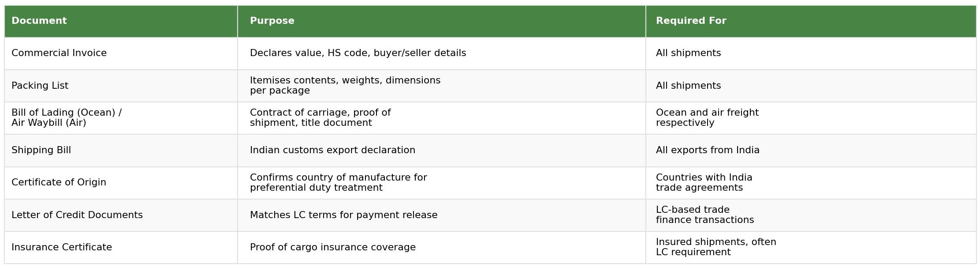
Task: Select the Packing List cell
Action: pos(121,86)
